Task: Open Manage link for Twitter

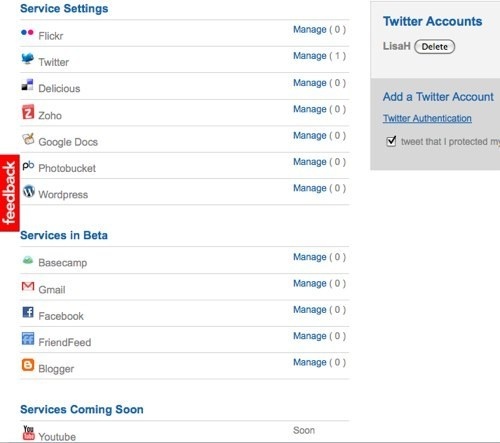Action: [x=310, y=56]
